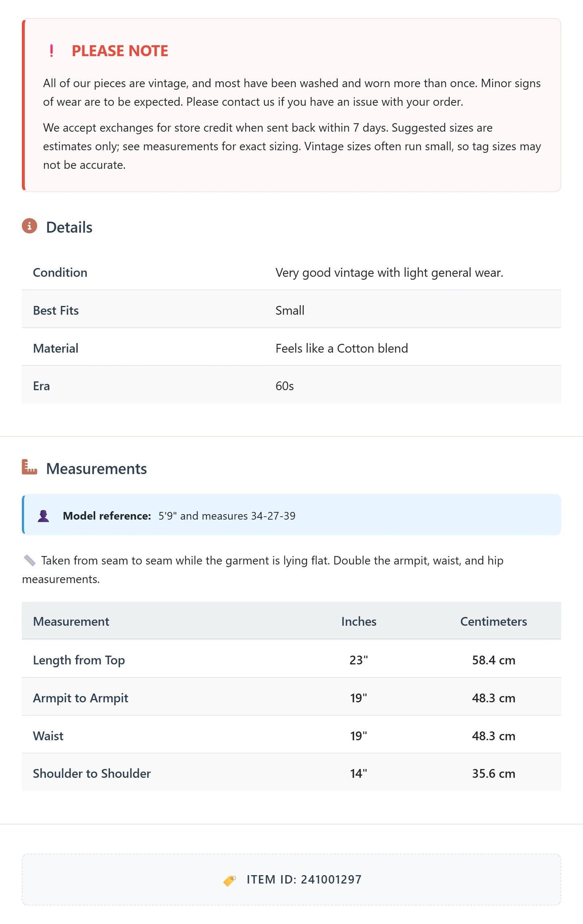
Task: Click the Measurements ruler icon
Action: point(29,467)
